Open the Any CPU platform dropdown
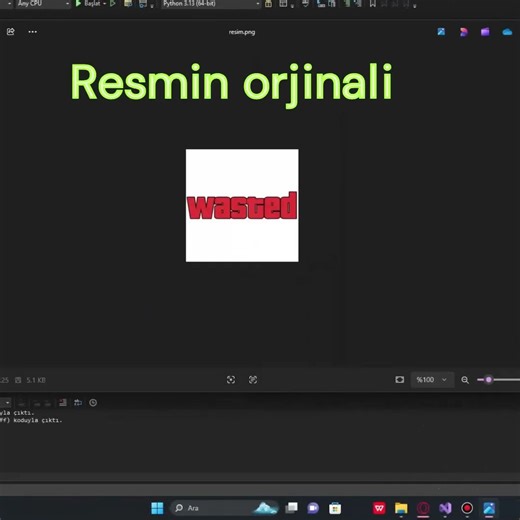This screenshot has height=520, width=520. click(x=43, y=3)
